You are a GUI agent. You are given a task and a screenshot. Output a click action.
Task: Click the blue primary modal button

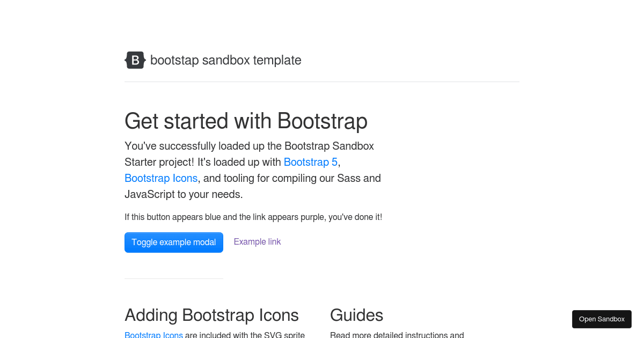[x=173, y=242]
